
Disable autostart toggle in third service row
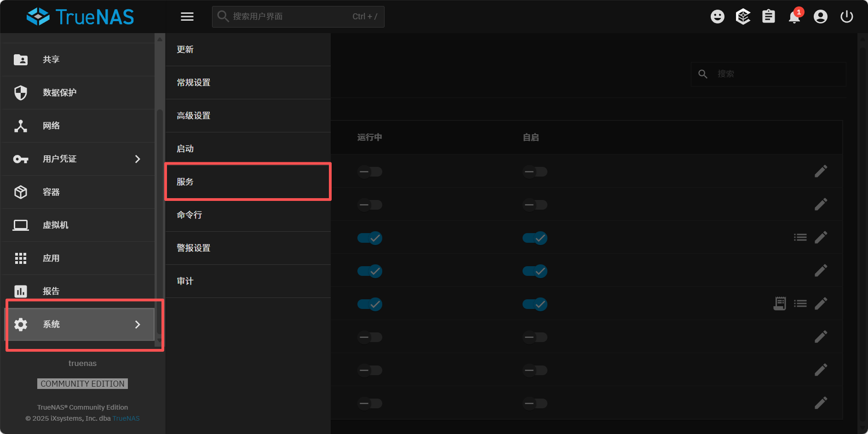coord(535,238)
